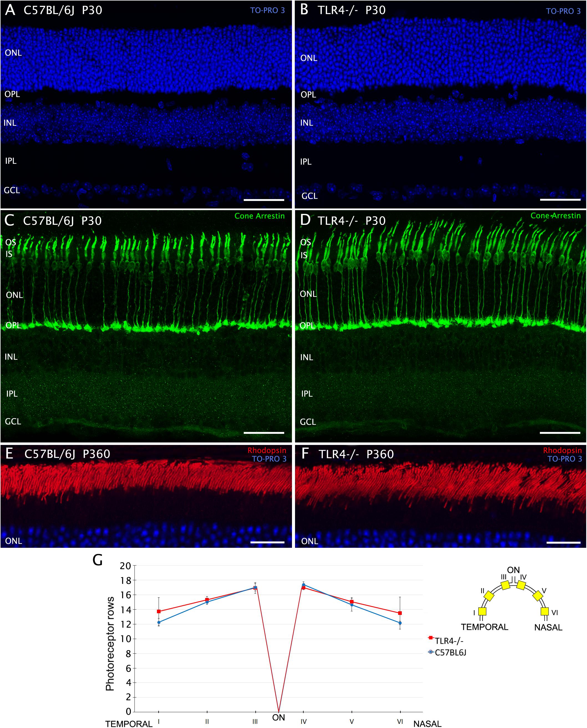Click the NASAL label on the x-axis

tap(427, 724)
